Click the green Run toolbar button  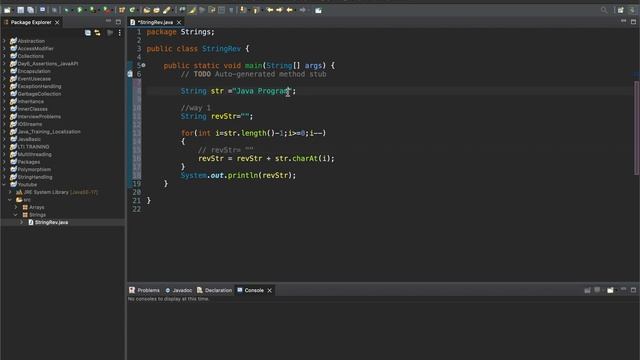coord(80,10)
